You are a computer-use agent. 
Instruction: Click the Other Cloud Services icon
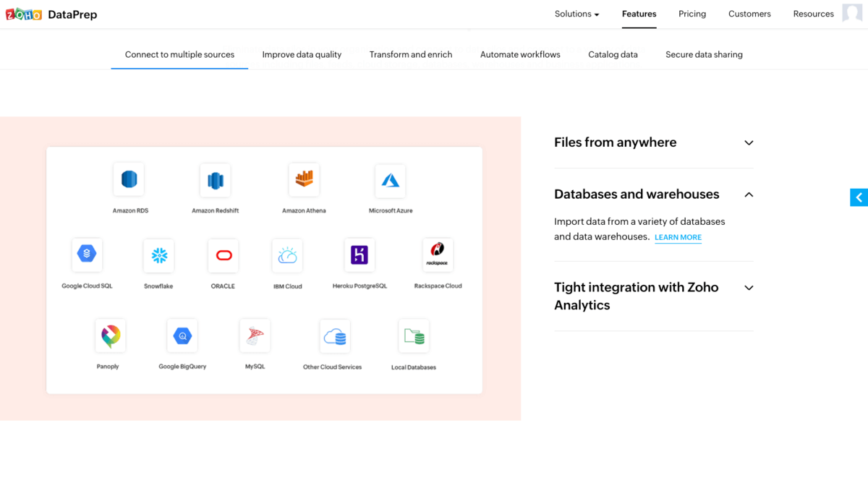335,336
